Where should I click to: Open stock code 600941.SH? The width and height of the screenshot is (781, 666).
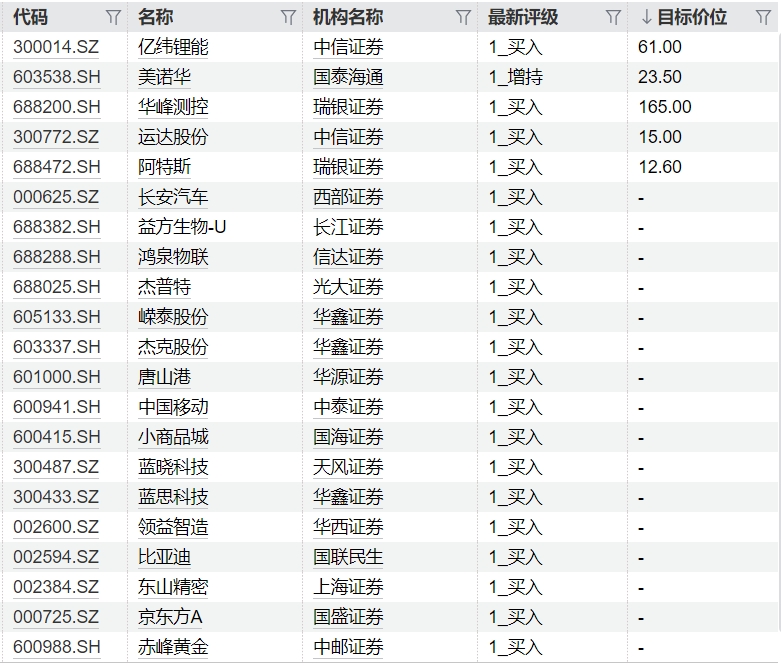57,407
